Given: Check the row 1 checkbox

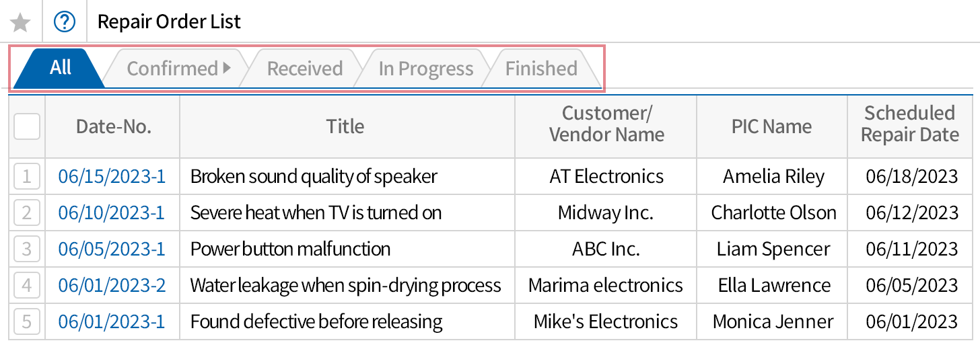Looking at the screenshot, I should tap(27, 177).
